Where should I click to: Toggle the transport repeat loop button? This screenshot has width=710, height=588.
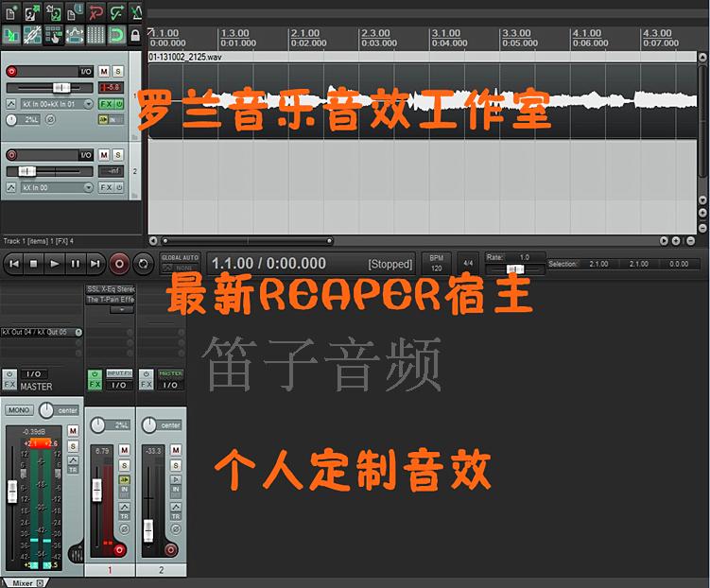coord(143,264)
